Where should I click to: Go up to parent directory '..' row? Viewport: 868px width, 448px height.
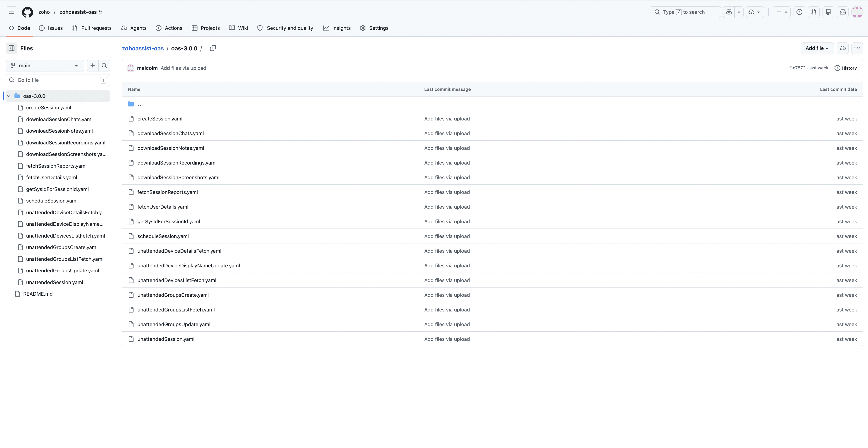point(492,104)
